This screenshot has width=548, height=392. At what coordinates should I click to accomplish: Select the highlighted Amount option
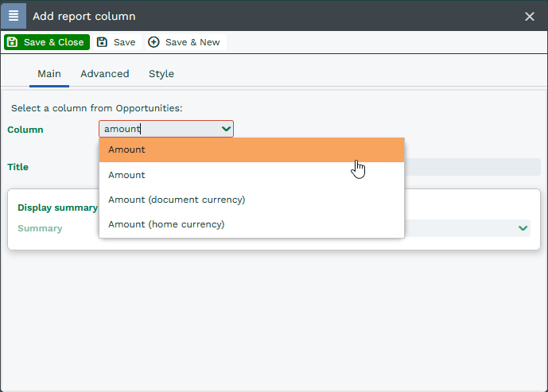(x=251, y=149)
